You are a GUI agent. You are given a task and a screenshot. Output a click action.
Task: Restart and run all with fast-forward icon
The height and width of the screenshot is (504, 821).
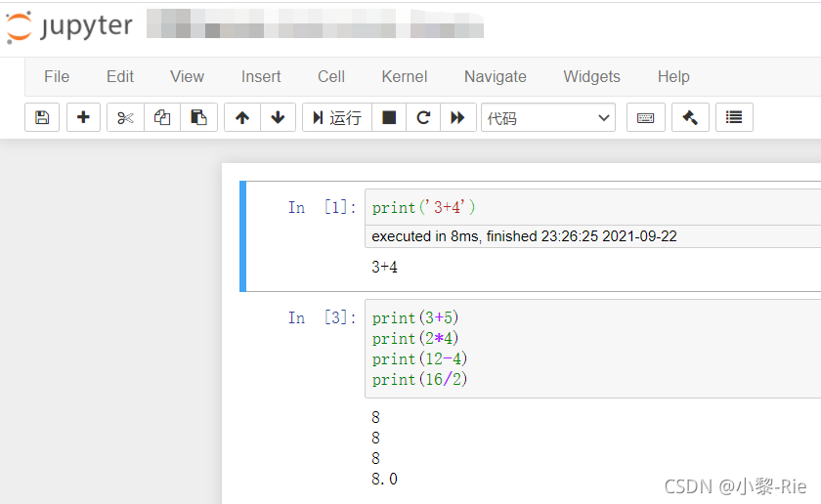(x=457, y=117)
